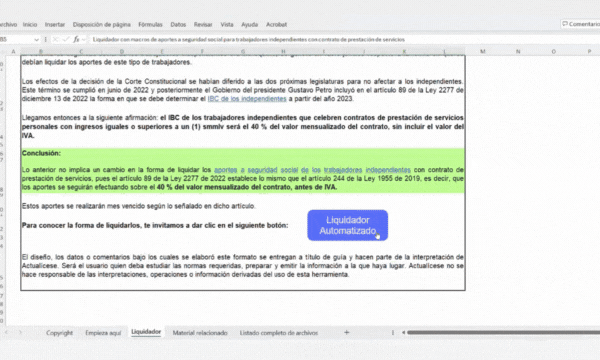600x360 pixels.
Task: Switch to the Copyright sheet tab
Action: (x=59, y=333)
